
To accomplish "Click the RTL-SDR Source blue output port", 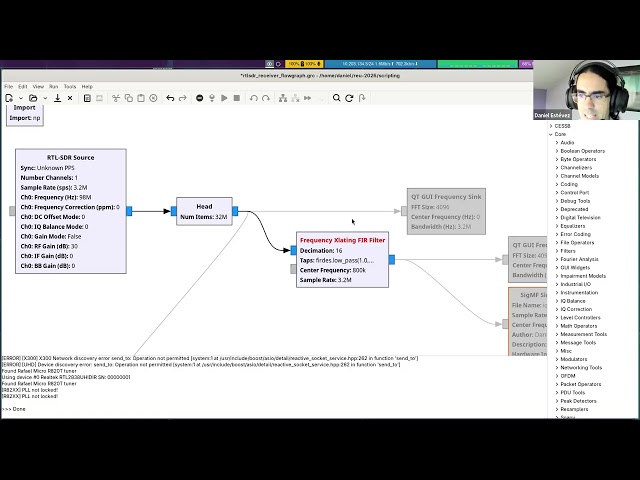I will pos(129,211).
